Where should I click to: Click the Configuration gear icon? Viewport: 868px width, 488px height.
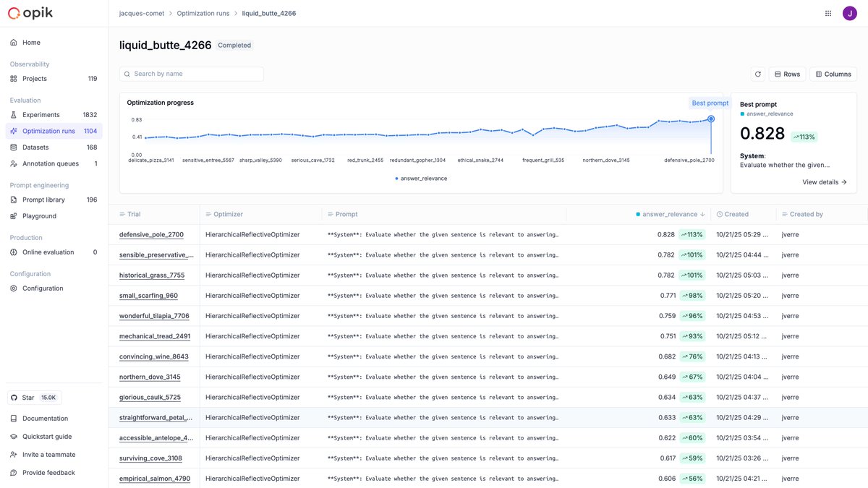(14, 288)
